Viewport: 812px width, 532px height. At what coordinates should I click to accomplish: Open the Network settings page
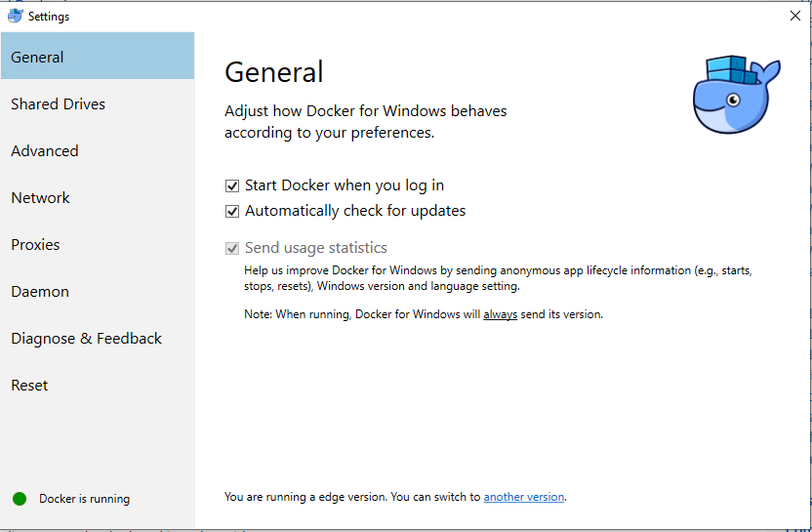[x=98, y=197]
